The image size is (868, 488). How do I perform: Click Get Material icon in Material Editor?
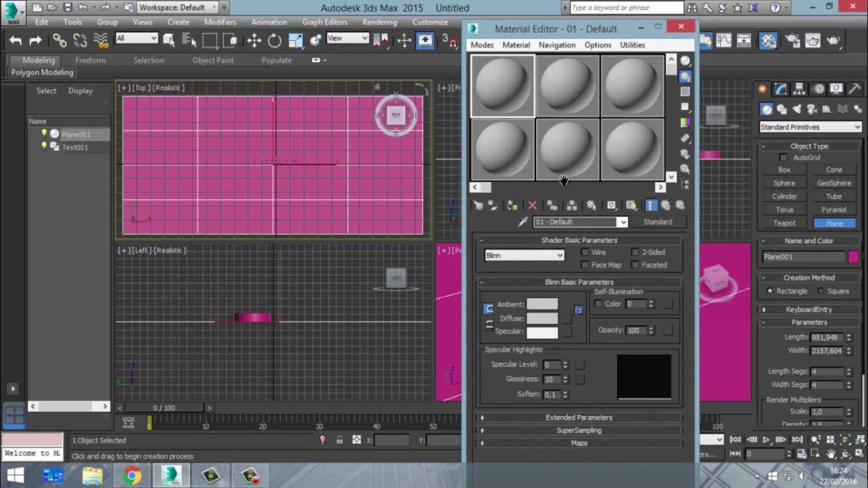click(x=479, y=205)
